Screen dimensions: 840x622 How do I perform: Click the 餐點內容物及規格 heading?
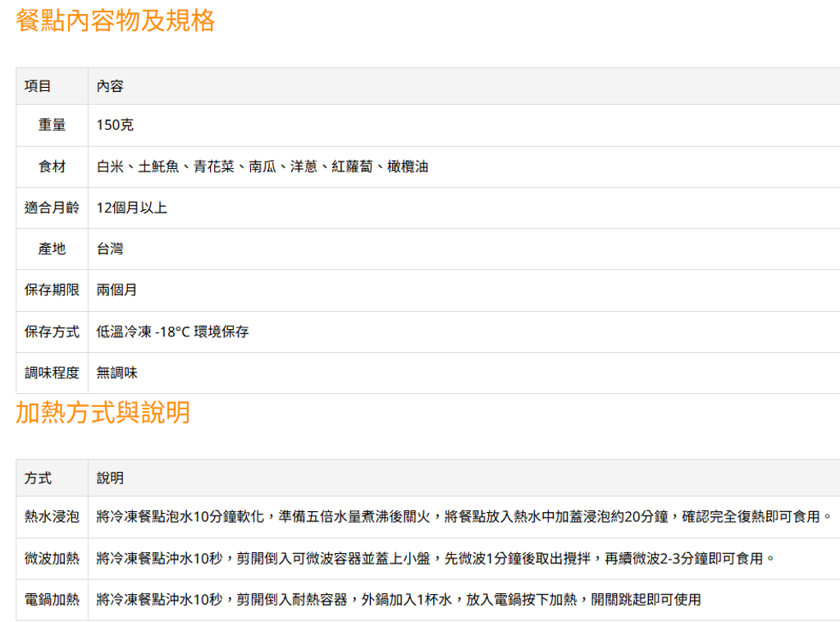click(113, 23)
